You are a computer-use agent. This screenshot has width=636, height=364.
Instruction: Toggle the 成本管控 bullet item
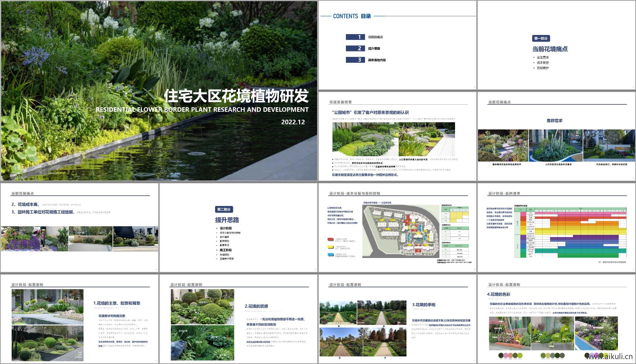point(543,62)
